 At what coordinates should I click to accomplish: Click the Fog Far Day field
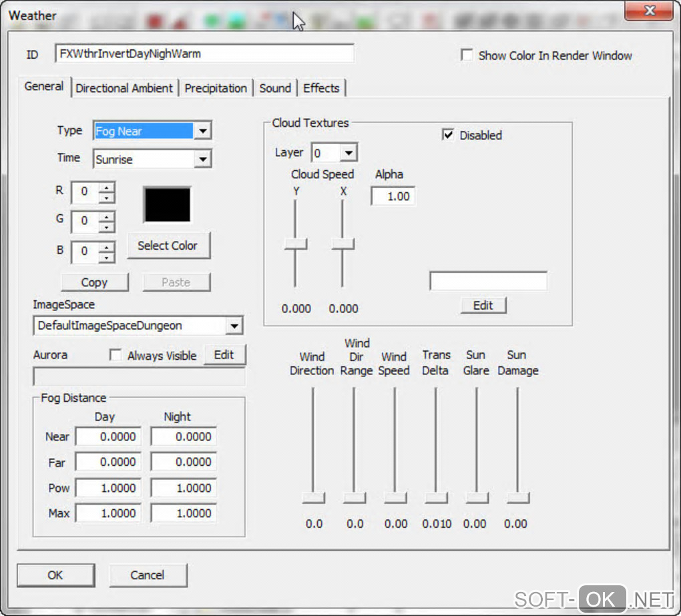click(x=108, y=461)
